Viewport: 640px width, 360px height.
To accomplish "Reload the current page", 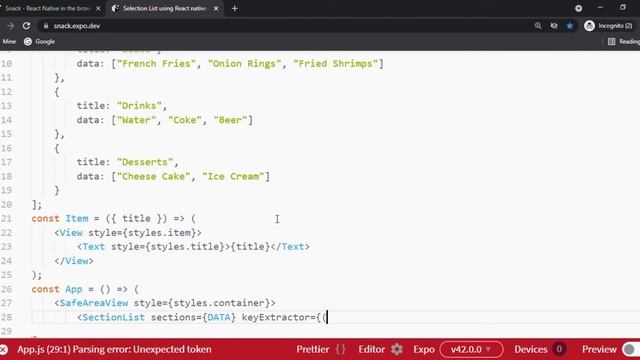I will pyautogui.click(x=26, y=26).
